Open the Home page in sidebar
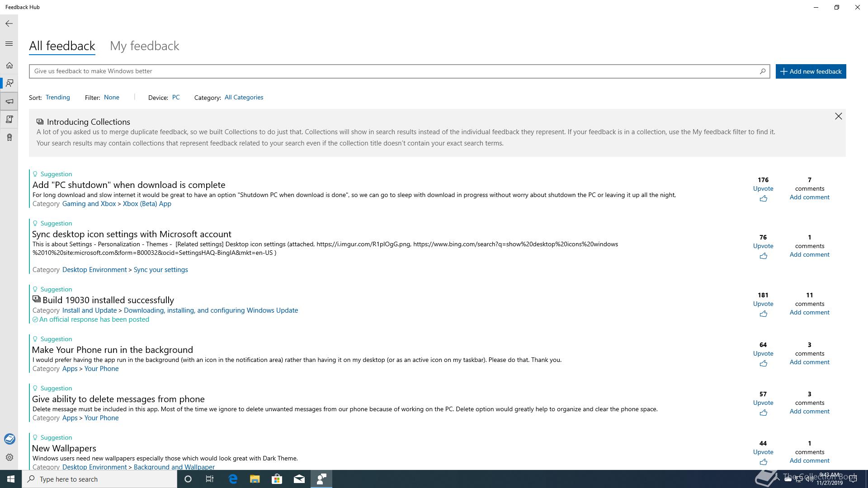The width and height of the screenshot is (868, 488). coord(9,66)
